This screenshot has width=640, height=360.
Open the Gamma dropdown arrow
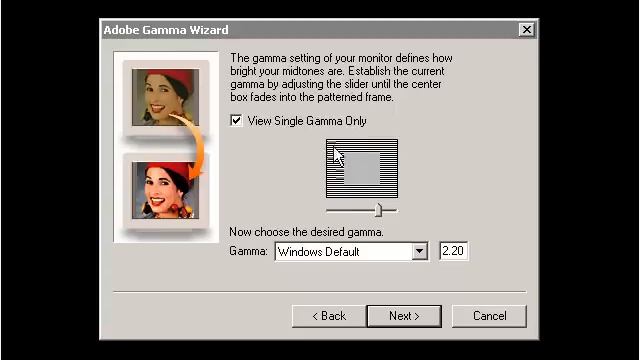pyautogui.click(x=419, y=251)
